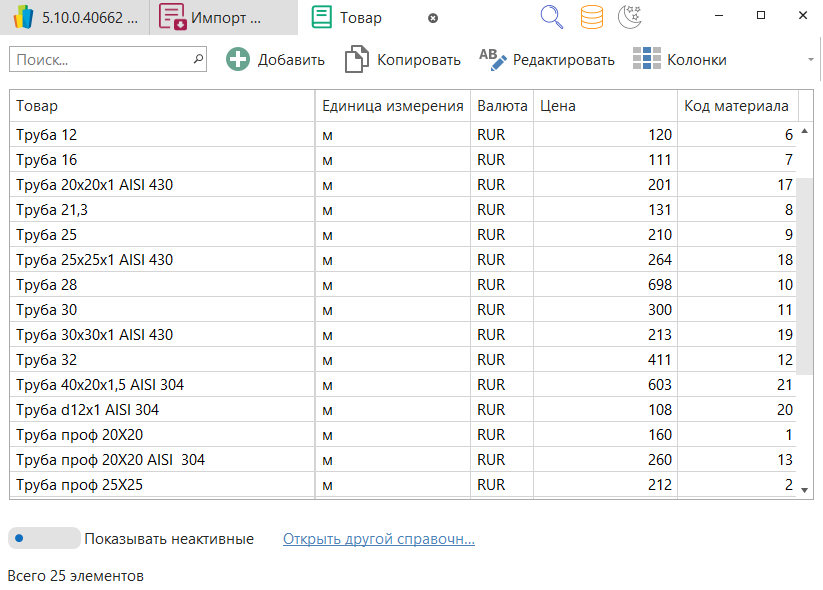The width and height of the screenshot is (823, 590).
Task: Click the Edit pencil icon
Action: coord(493,60)
